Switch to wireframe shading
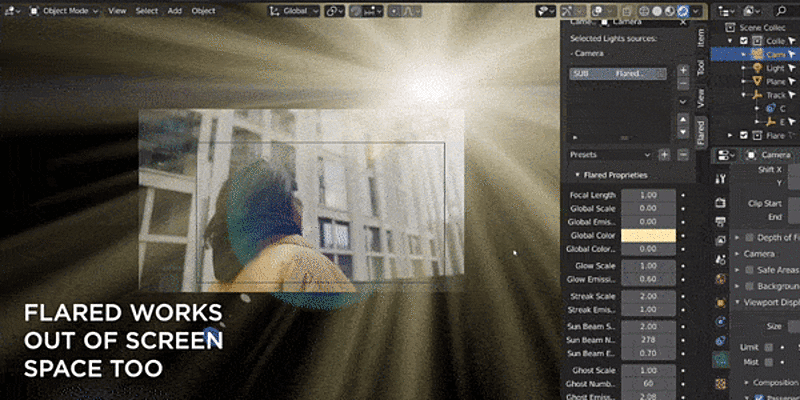The height and width of the screenshot is (400, 800). (645, 11)
